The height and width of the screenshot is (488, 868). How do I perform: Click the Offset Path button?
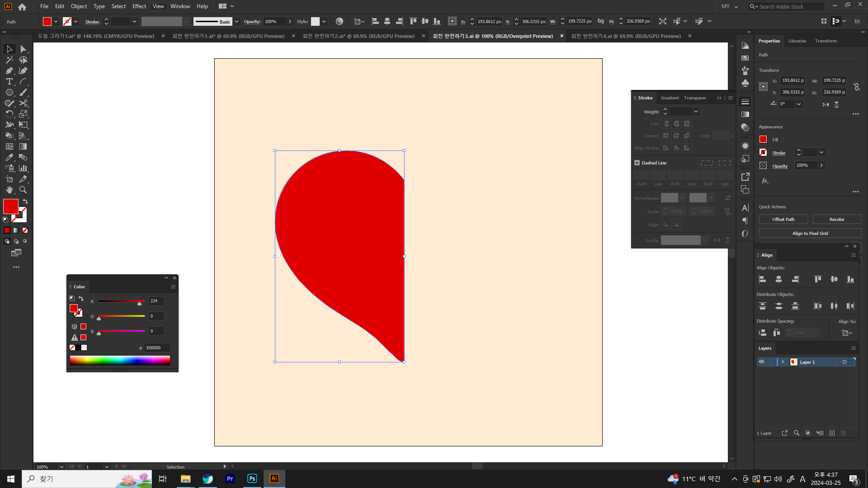[x=783, y=219]
